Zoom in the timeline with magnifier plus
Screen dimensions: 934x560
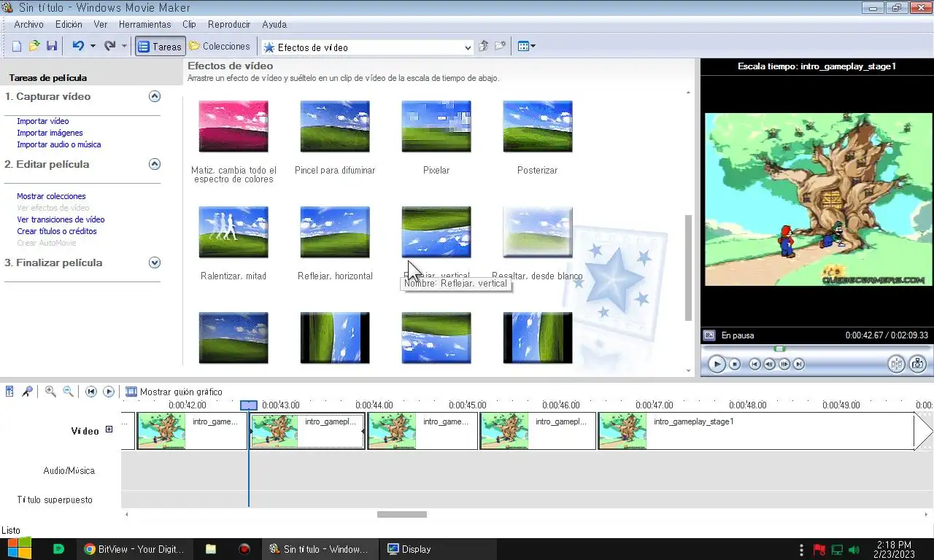50,392
